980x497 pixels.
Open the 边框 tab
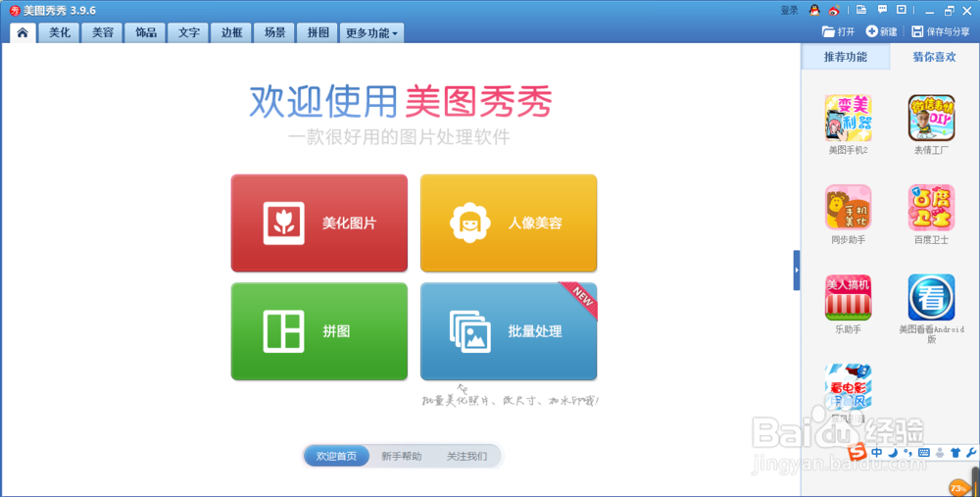pos(231,32)
